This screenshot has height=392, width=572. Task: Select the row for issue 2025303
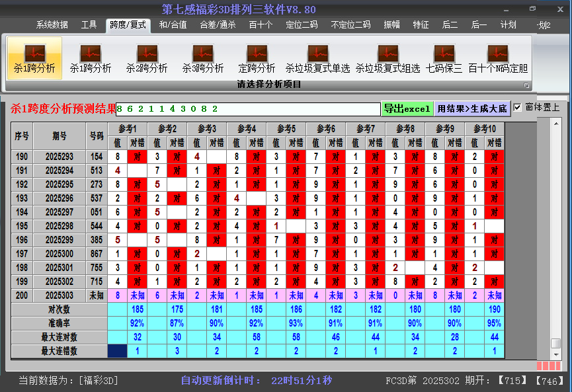coord(60,295)
